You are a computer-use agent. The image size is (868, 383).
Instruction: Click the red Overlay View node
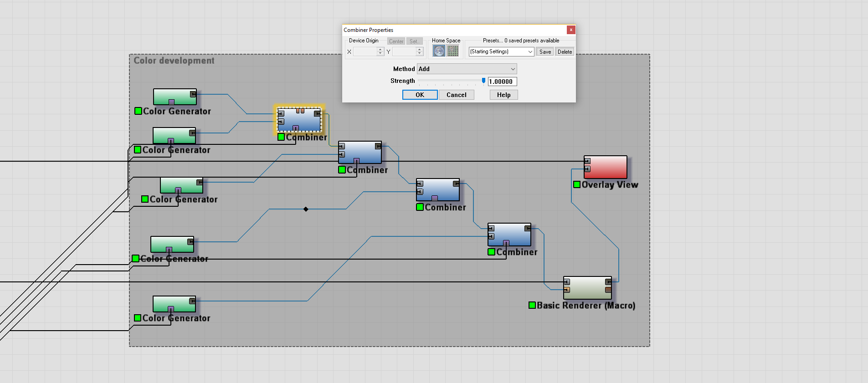(605, 167)
